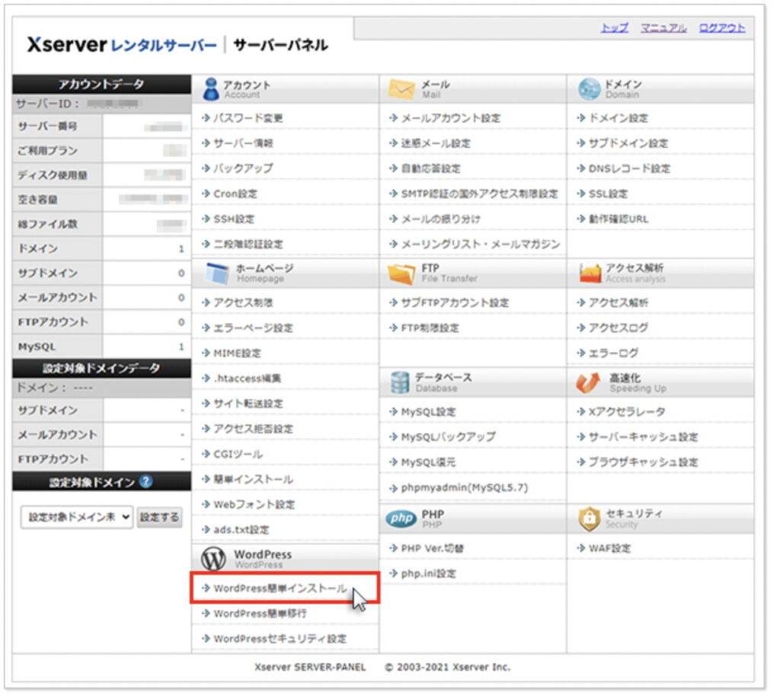Click the ログアウト link
780x700 pixels.
coord(722,28)
